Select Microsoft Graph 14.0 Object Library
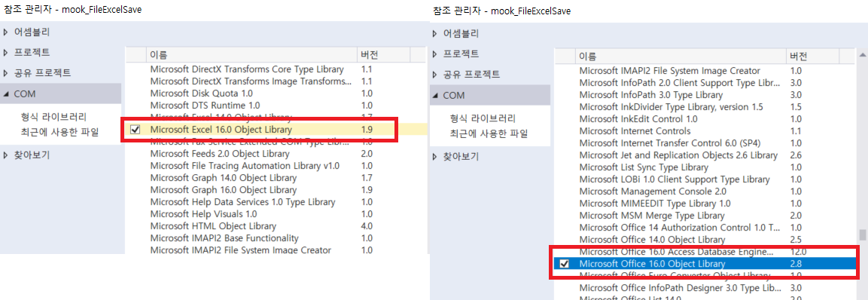This screenshot has width=868, height=300. pos(223,178)
